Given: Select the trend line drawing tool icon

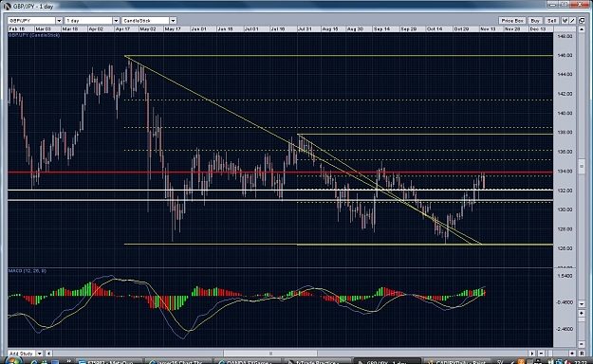Looking at the screenshot, I should tap(572, 21).
